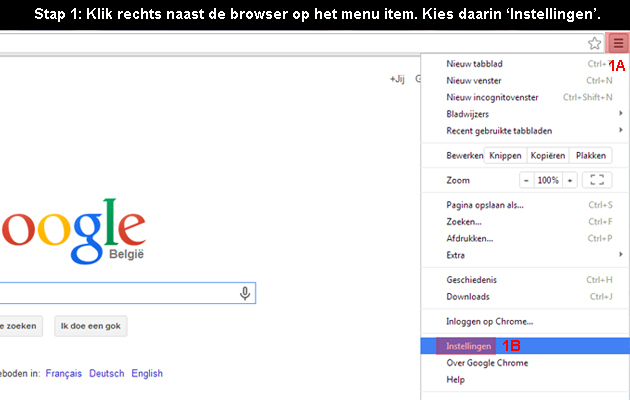Viewport: 630px width, 400px height.
Task: Expand the Bladwijzers submenu
Action: click(525, 114)
